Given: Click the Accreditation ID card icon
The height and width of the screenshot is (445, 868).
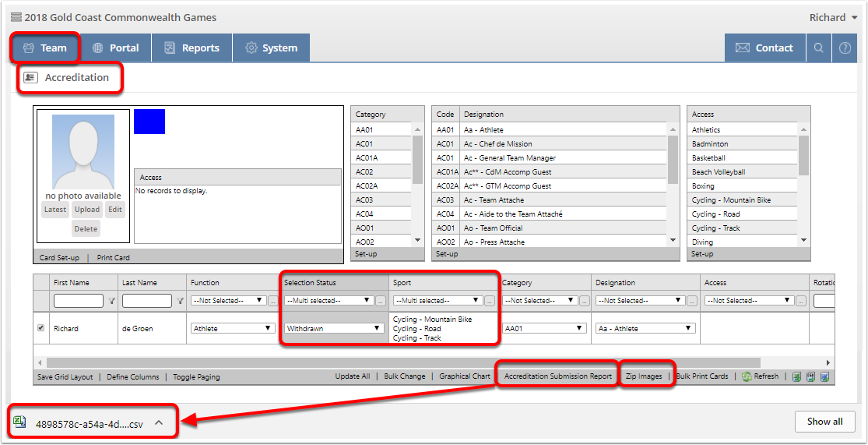Looking at the screenshot, I should [31, 78].
